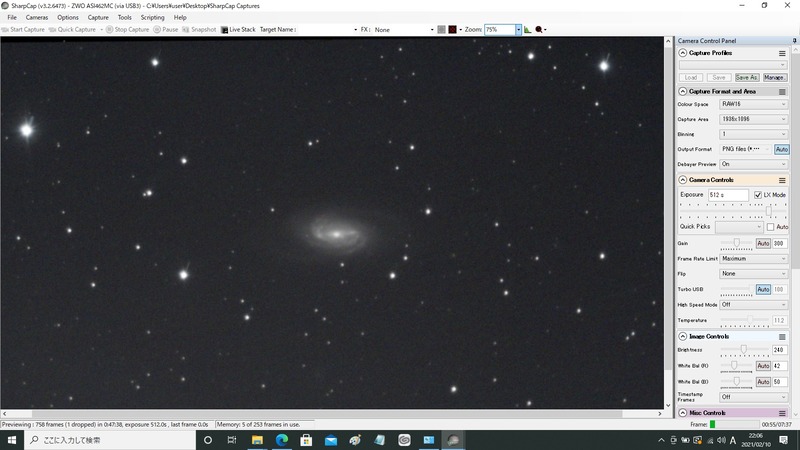Click the Live Stack toolbar button

click(238, 30)
